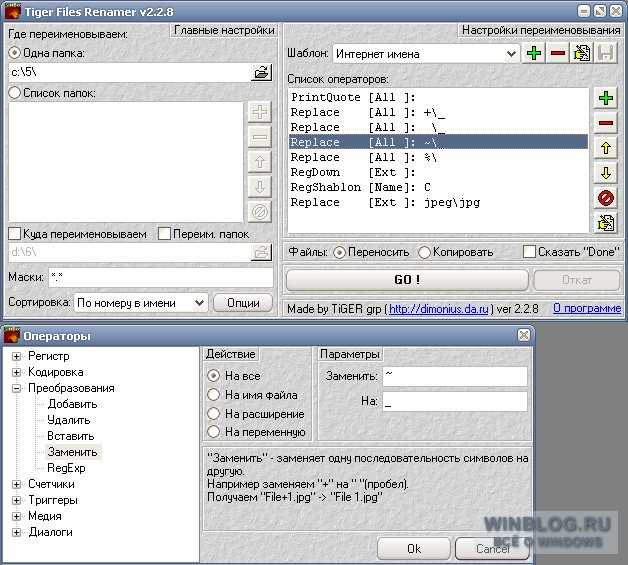Screen dimensions: 628x565
Task: Select 'Добавить' operator in tree
Action: pos(72,404)
